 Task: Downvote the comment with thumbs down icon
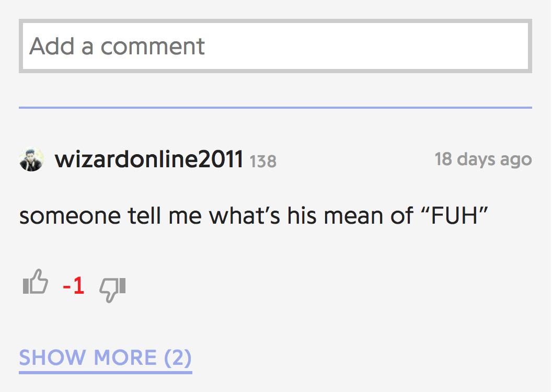coord(112,289)
